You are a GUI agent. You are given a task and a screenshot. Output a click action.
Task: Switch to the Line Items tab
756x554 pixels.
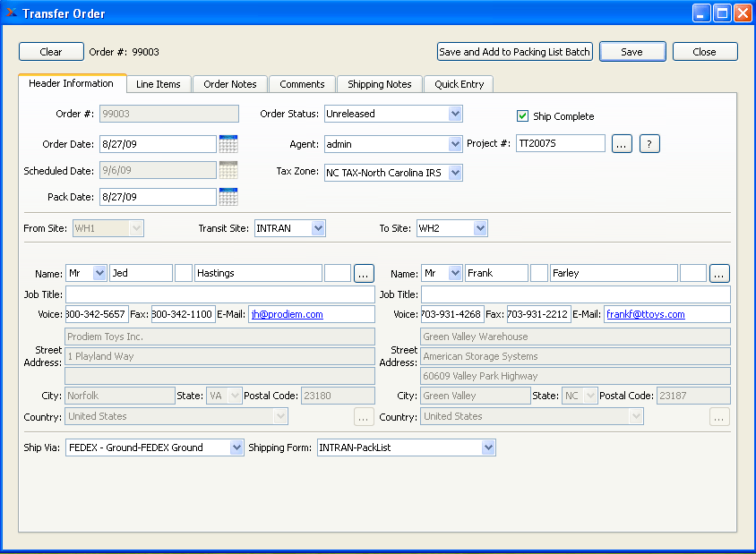point(159,84)
